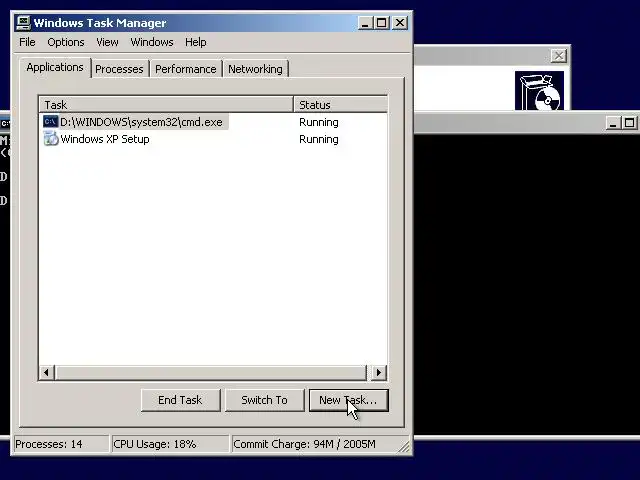The image size is (640, 480).
Task: Maximize the command prompt window behind
Action: click(629, 123)
